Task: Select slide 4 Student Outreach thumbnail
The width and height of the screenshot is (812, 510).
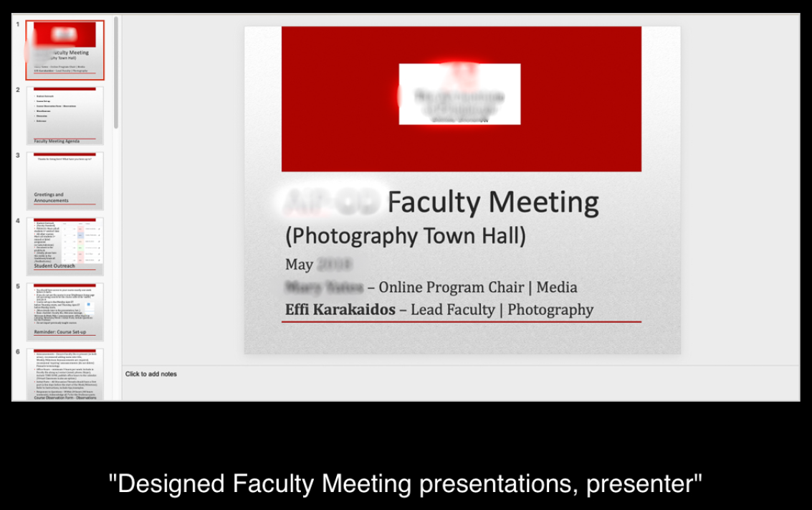Action: 65,246
